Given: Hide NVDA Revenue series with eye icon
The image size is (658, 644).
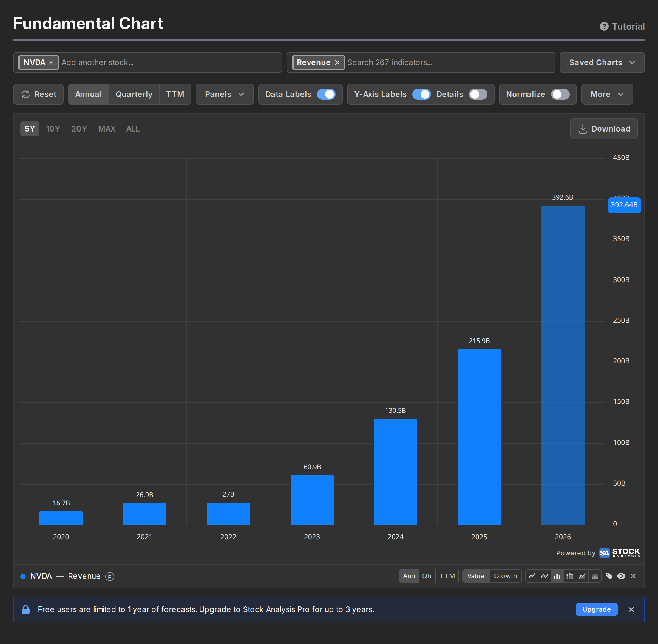Looking at the screenshot, I should coord(621,576).
